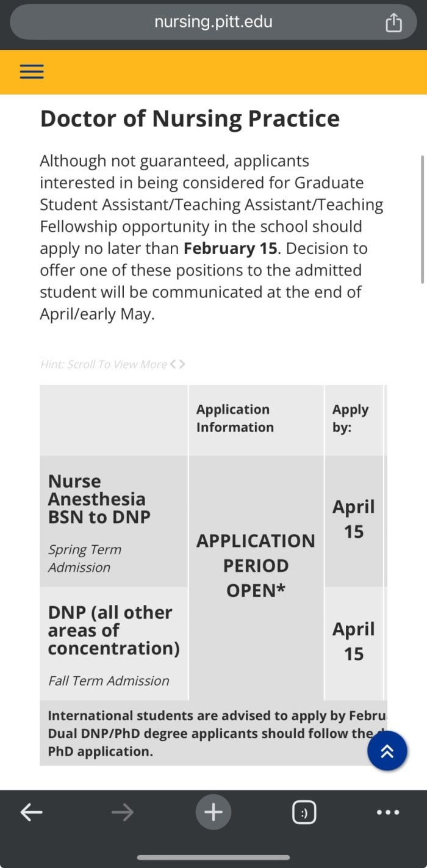Go back with the left arrow
The width and height of the screenshot is (427, 868).
32,812
